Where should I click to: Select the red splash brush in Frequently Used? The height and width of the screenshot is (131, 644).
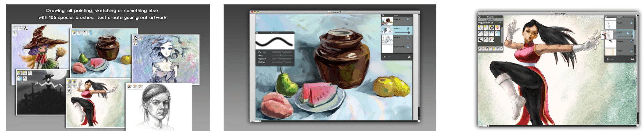(x=497, y=27)
